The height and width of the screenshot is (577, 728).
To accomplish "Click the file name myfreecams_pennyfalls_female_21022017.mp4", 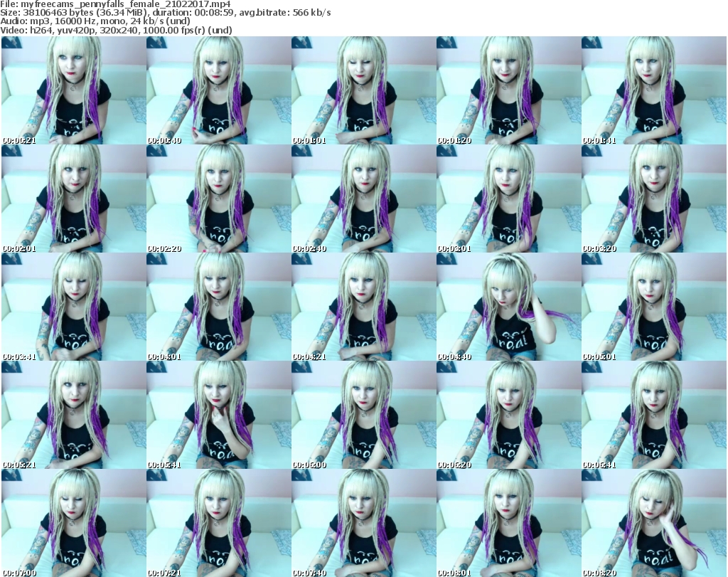I will coord(126,4).
